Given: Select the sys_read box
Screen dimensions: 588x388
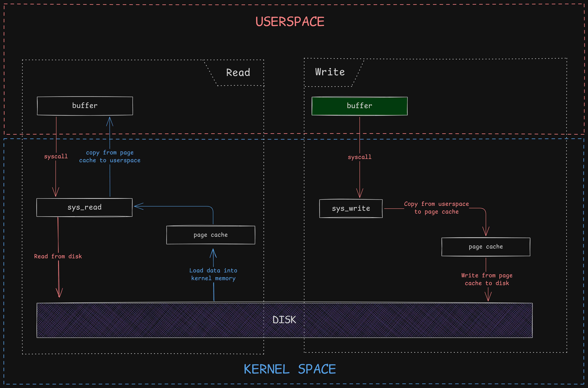Looking at the screenshot, I should 84,207.
